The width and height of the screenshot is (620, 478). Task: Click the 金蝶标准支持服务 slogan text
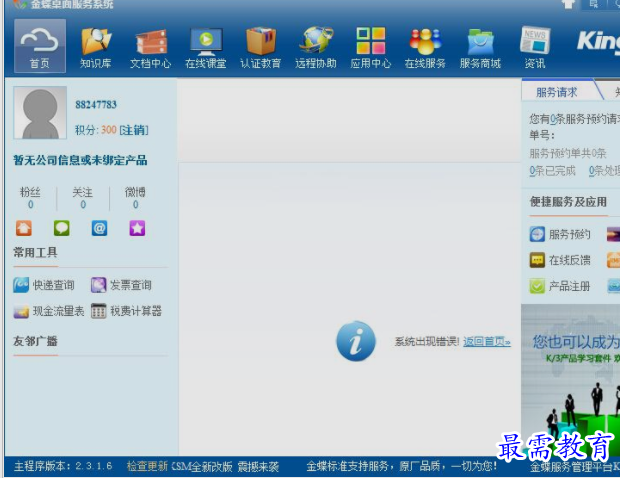tap(401, 467)
